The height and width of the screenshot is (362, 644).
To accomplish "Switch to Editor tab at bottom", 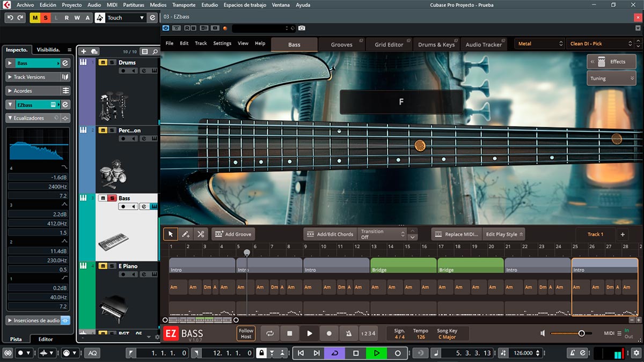I will pos(46,339).
